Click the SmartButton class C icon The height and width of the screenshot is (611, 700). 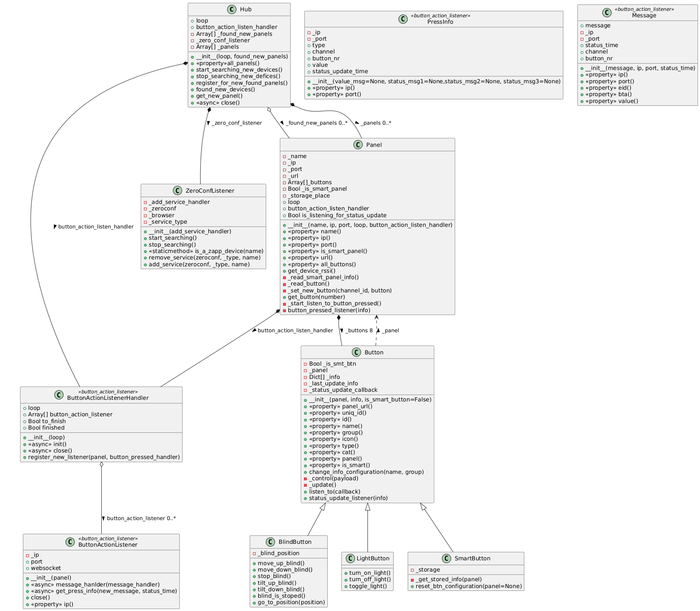point(447,558)
